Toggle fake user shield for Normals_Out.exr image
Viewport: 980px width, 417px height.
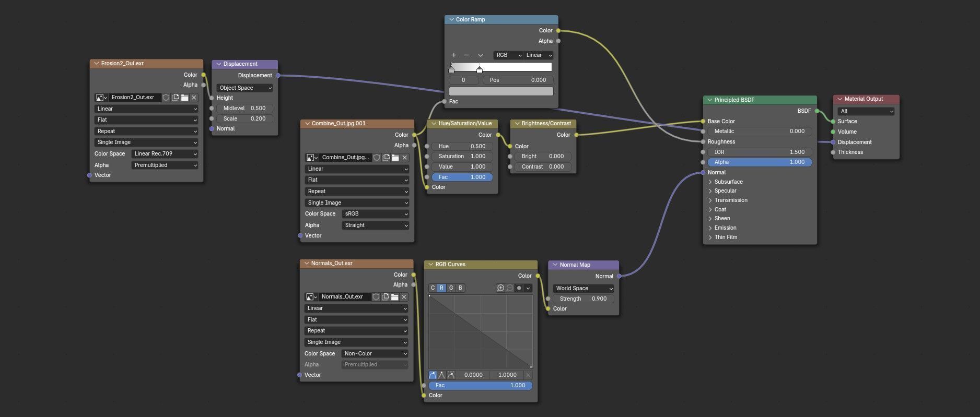click(x=376, y=297)
